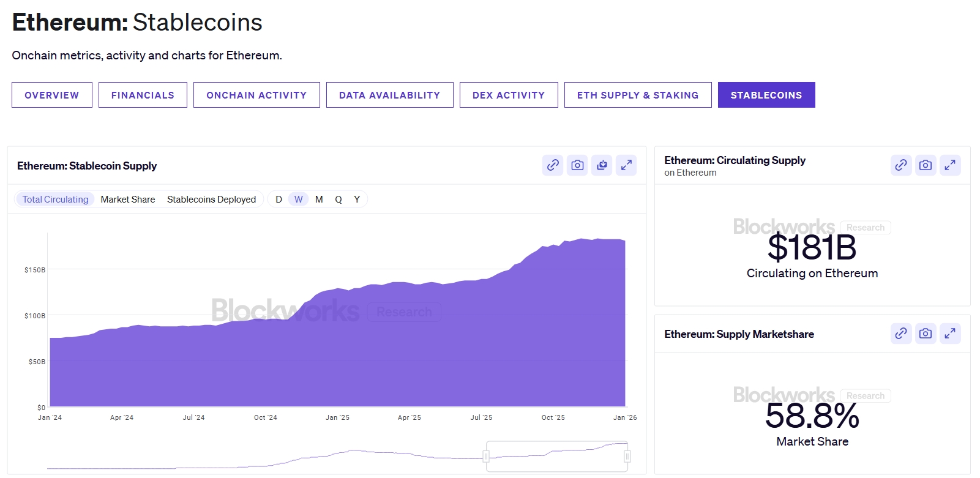Capture screenshot of Supply Marketshare card
Screen dimensions: 980x478
coord(926,334)
